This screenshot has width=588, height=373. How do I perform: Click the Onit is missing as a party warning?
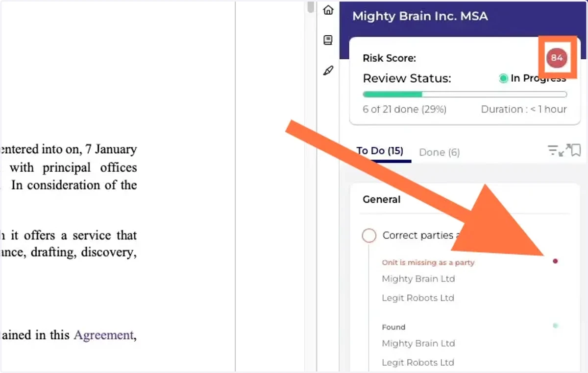[428, 262]
